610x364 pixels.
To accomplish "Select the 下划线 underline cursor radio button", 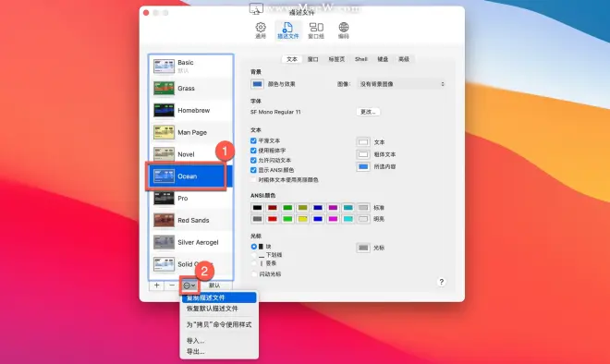I will tap(253, 255).
